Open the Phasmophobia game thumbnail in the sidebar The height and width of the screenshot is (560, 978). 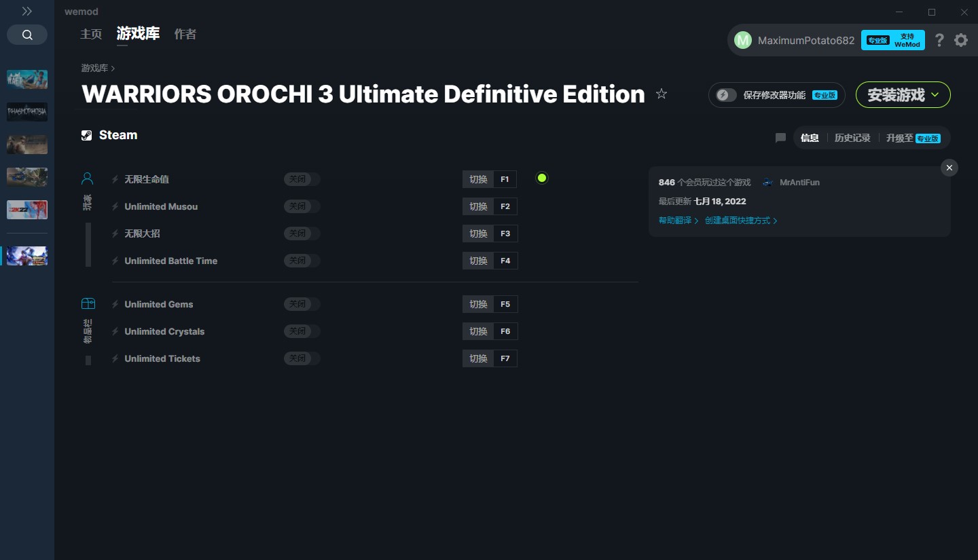click(27, 112)
